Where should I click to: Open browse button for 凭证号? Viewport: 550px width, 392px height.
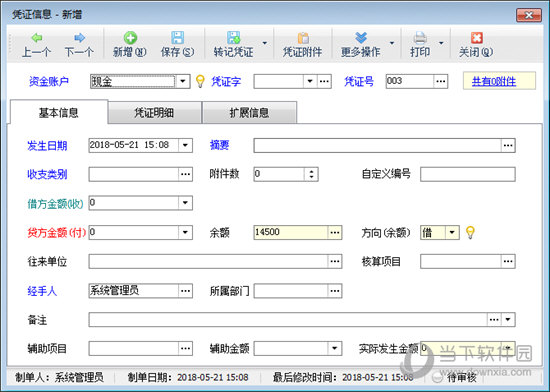coord(441,81)
